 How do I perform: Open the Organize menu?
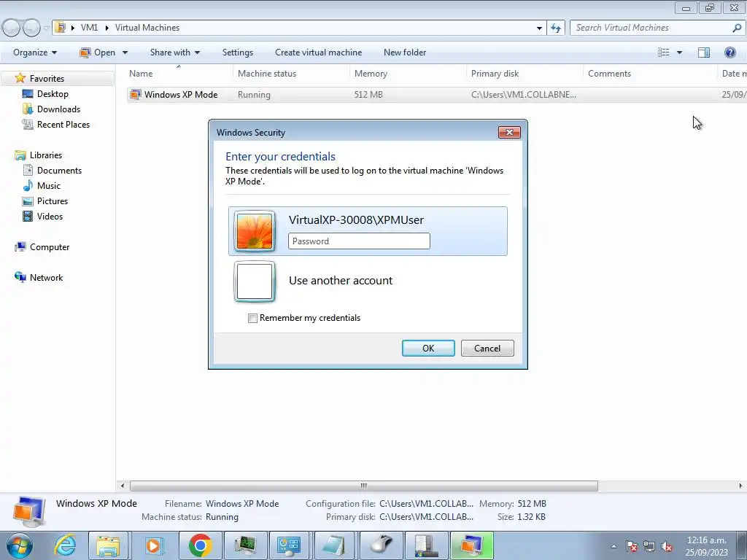point(35,52)
